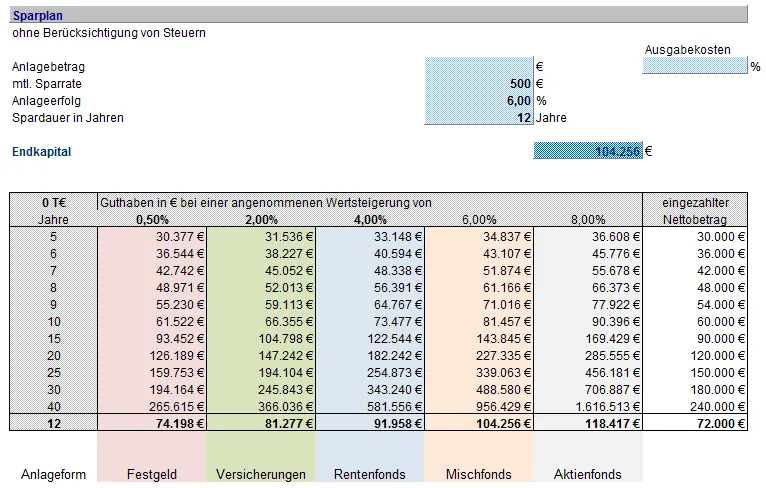Image resolution: width=766 pixels, height=488 pixels.
Task: Select the cell with value 61.166 €
Action: [479, 288]
